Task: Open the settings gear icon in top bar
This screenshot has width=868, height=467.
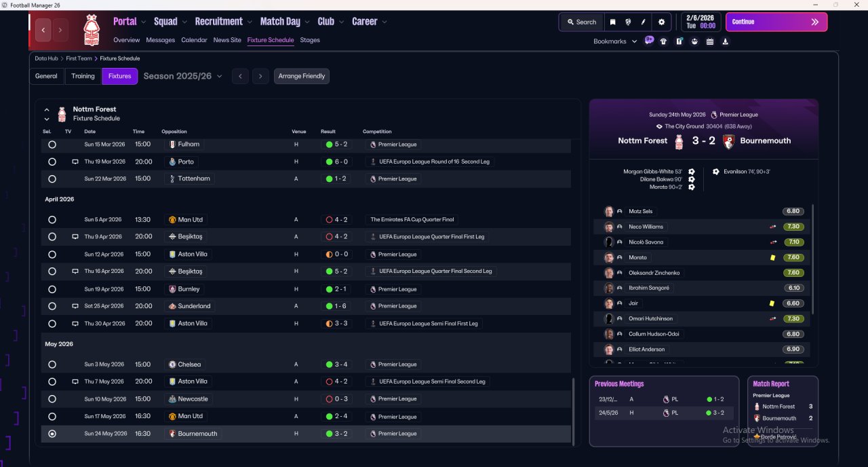Action: click(x=662, y=22)
